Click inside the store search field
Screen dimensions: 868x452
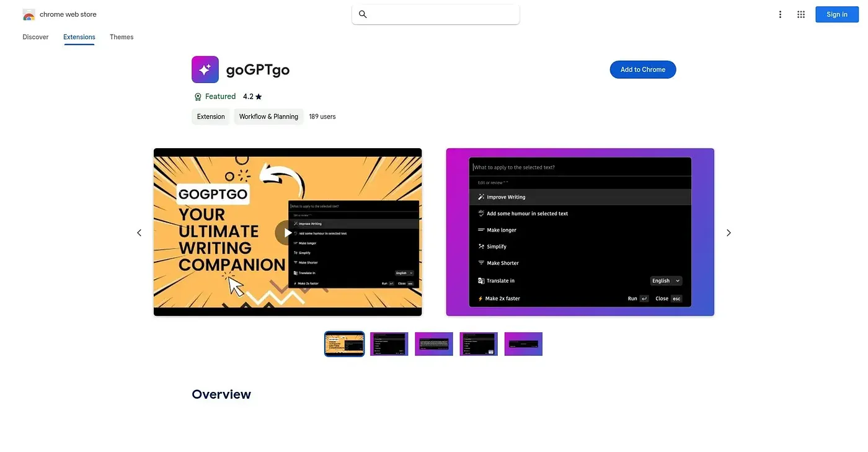tap(435, 14)
